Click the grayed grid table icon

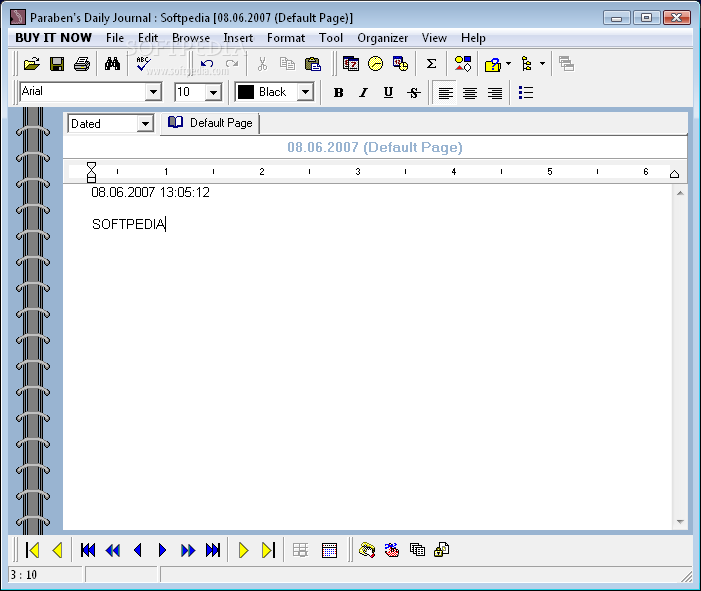tap(300, 550)
